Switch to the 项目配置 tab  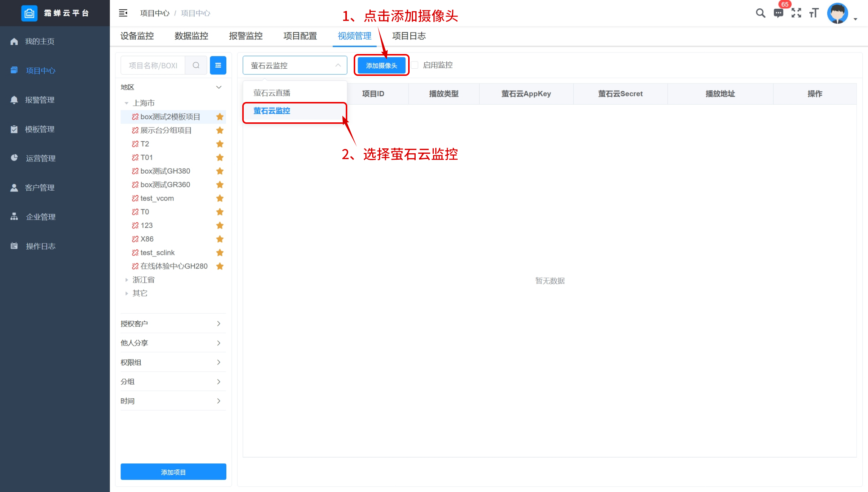(x=300, y=36)
